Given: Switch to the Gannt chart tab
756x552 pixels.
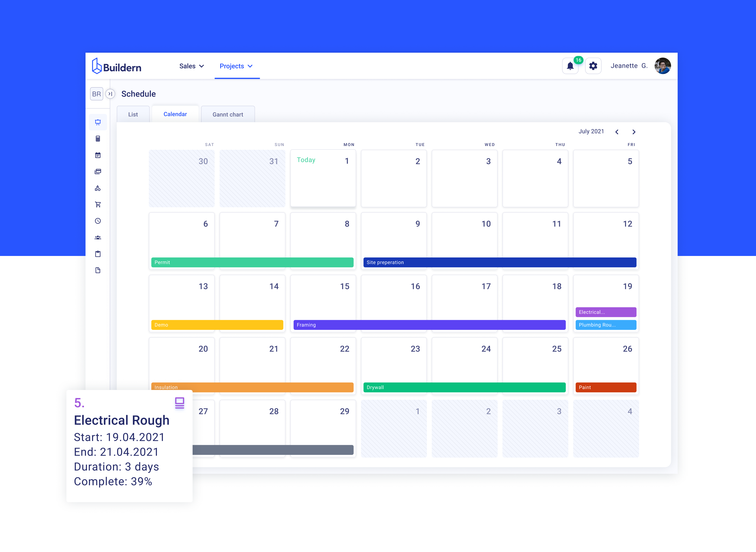Looking at the screenshot, I should [x=228, y=114].
